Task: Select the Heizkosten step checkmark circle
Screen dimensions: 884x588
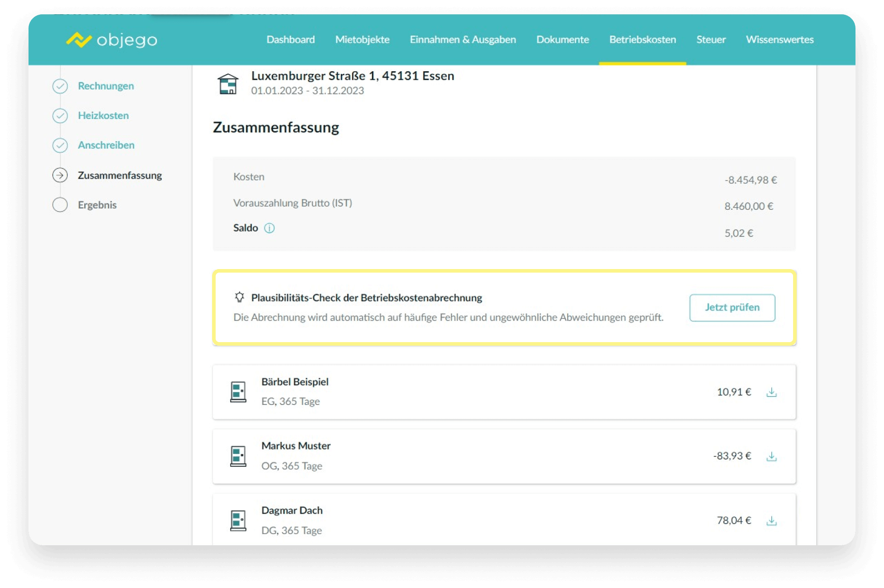Action: pos(60,116)
